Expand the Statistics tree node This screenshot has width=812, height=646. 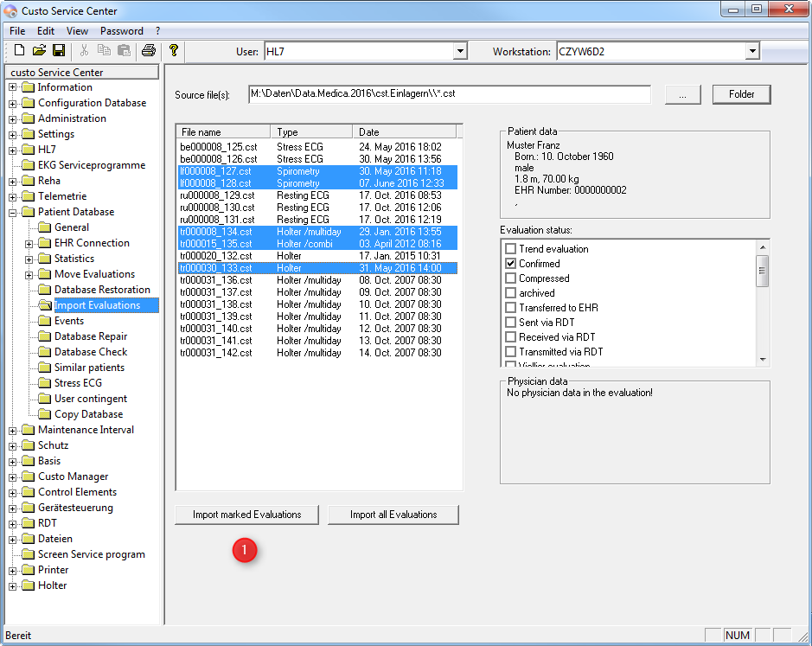pos(29,259)
